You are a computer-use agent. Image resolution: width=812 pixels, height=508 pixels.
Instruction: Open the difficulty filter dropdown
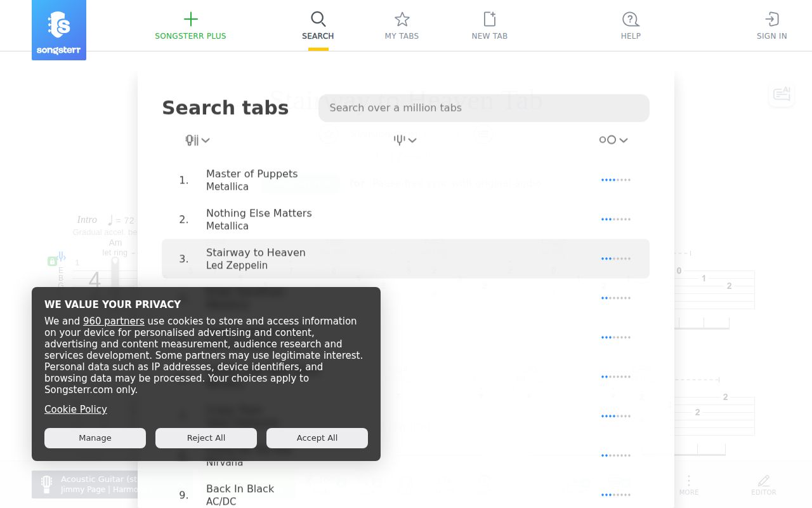coord(613,140)
